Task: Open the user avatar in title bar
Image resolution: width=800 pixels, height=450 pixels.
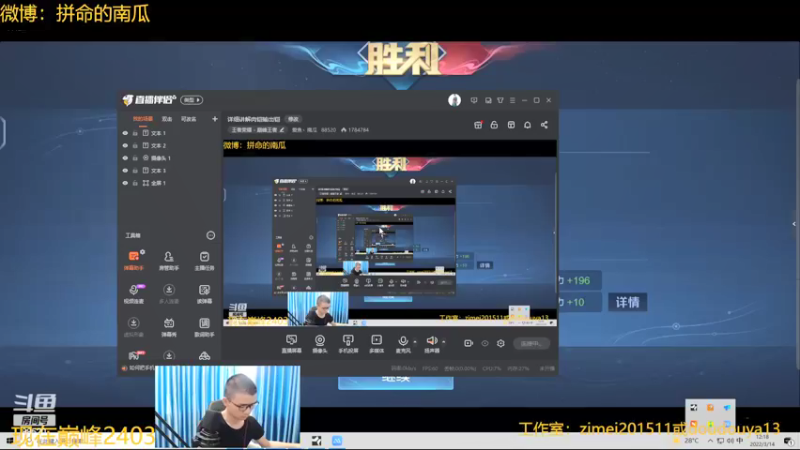Action: point(454,100)
